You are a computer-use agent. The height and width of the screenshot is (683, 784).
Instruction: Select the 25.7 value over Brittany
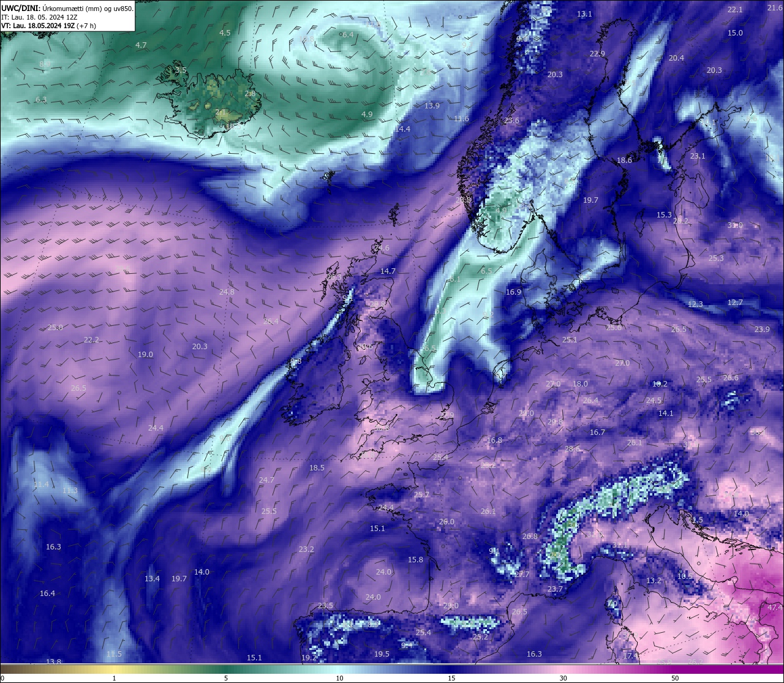pos(421,495)
